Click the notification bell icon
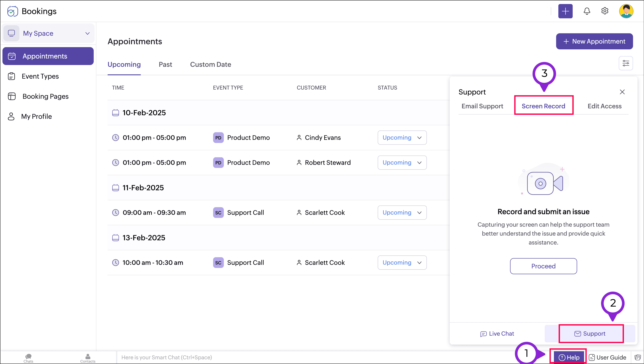This screenshot has height=364, width=644. (x=587, y=11)
